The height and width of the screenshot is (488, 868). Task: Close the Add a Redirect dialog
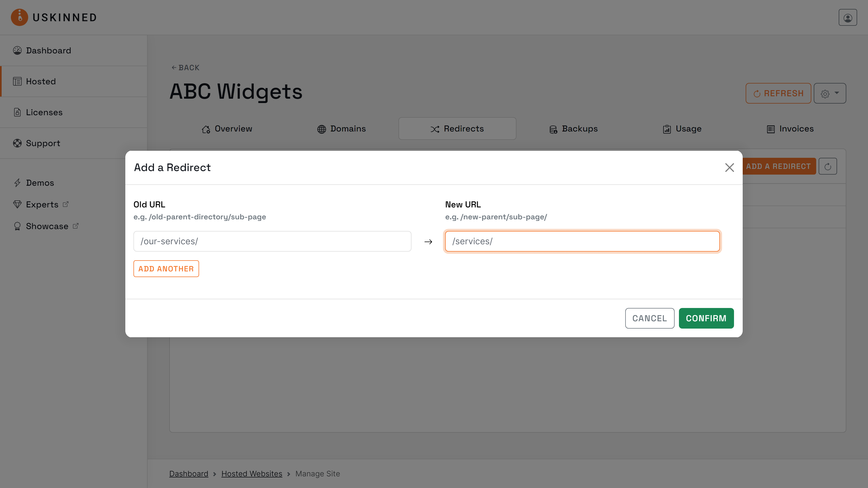pos(729,167)
